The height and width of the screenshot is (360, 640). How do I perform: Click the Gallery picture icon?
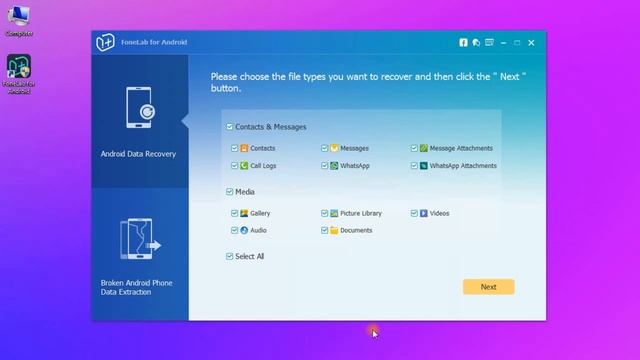click(244, 213)
